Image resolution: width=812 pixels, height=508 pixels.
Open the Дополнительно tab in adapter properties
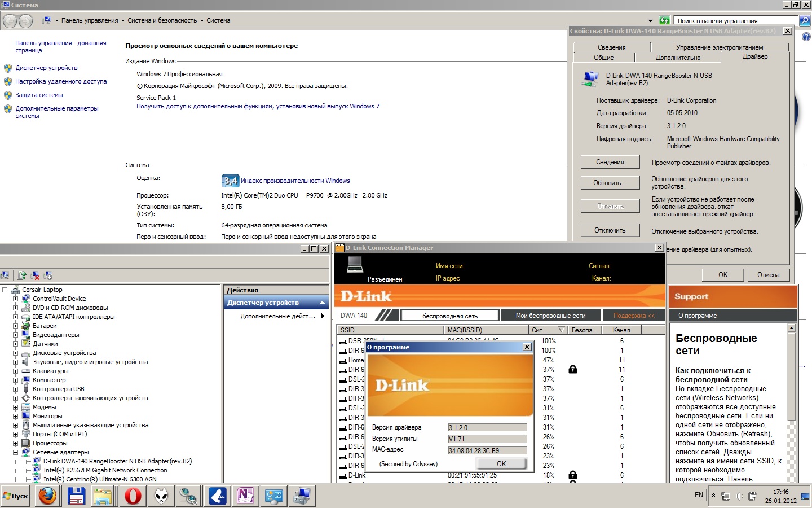click(x=678, y=58)
